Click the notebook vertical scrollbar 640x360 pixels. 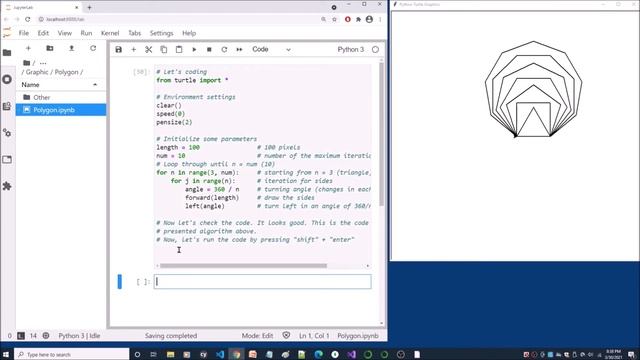(382, 135)
